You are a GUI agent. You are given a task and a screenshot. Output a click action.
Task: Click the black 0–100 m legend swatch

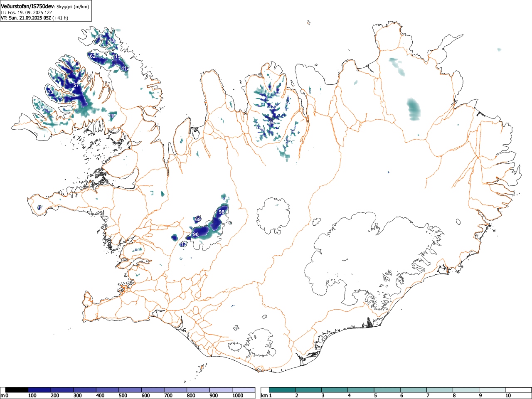click(17, 390)
